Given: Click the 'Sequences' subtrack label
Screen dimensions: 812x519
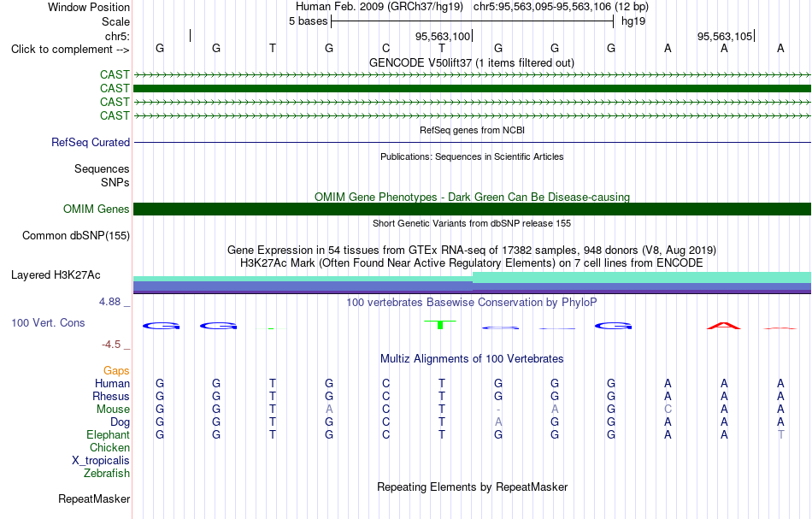Looking at the screenshot, I should click(x=102, y=168).
